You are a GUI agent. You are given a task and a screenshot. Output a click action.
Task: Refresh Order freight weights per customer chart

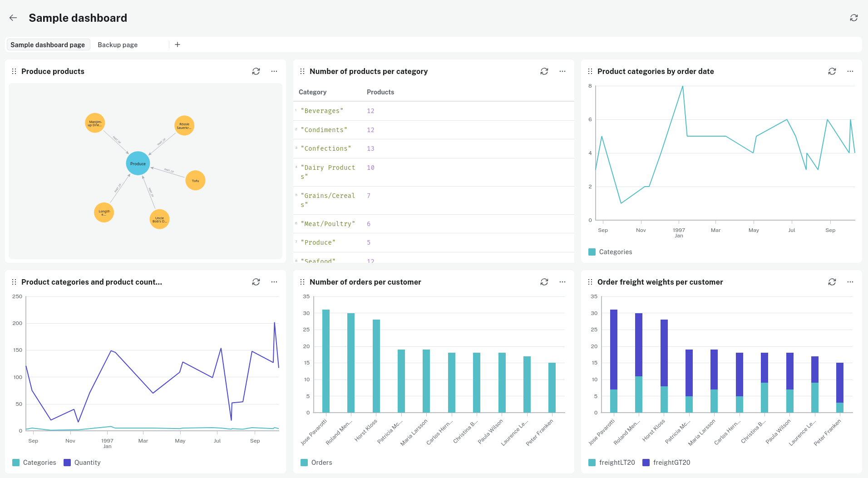point(832,282)
